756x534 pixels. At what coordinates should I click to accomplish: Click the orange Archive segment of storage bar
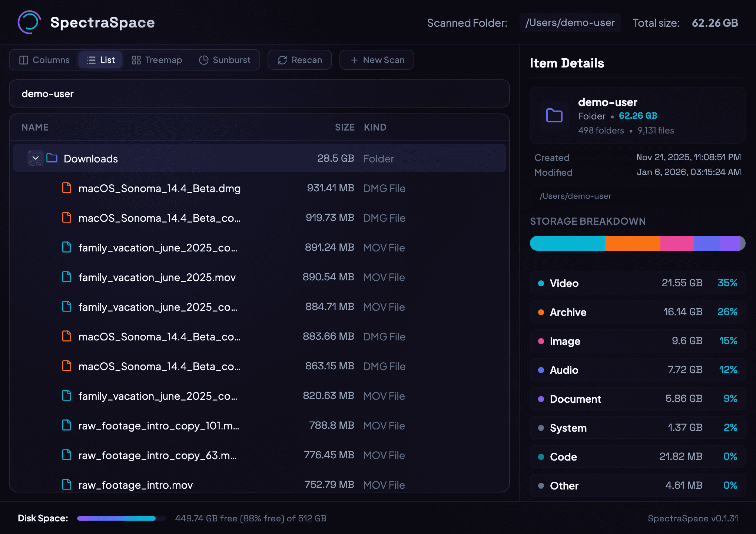633,243
